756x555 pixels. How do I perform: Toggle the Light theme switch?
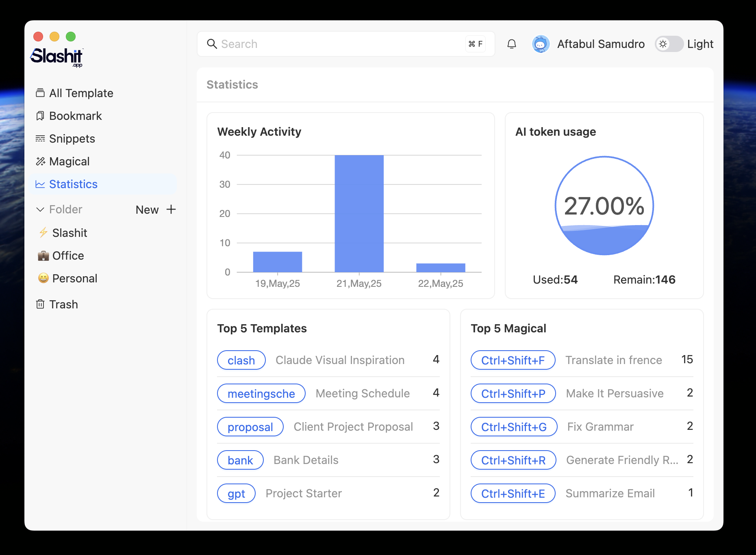tap(669, 44)
